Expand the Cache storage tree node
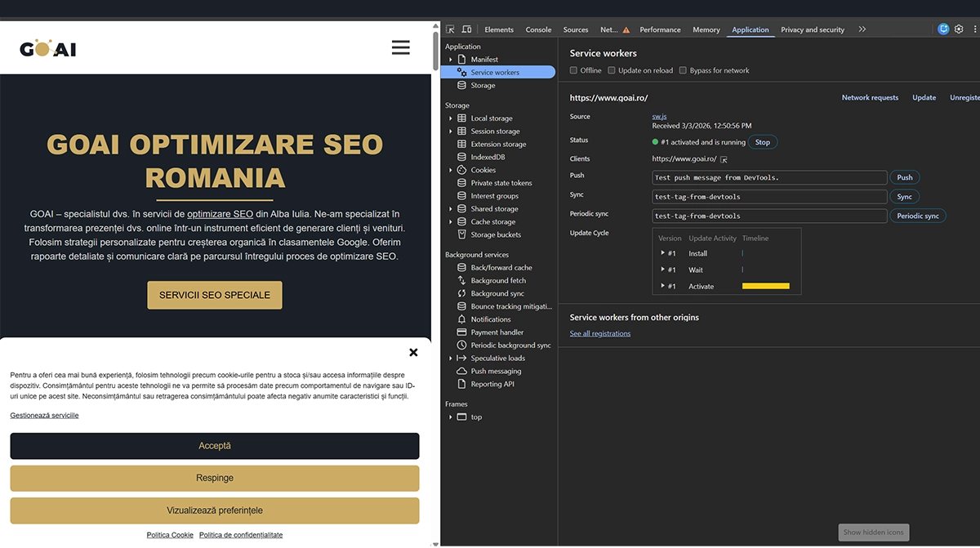Viewport: 980px width, 548px height. click(451, 222)
